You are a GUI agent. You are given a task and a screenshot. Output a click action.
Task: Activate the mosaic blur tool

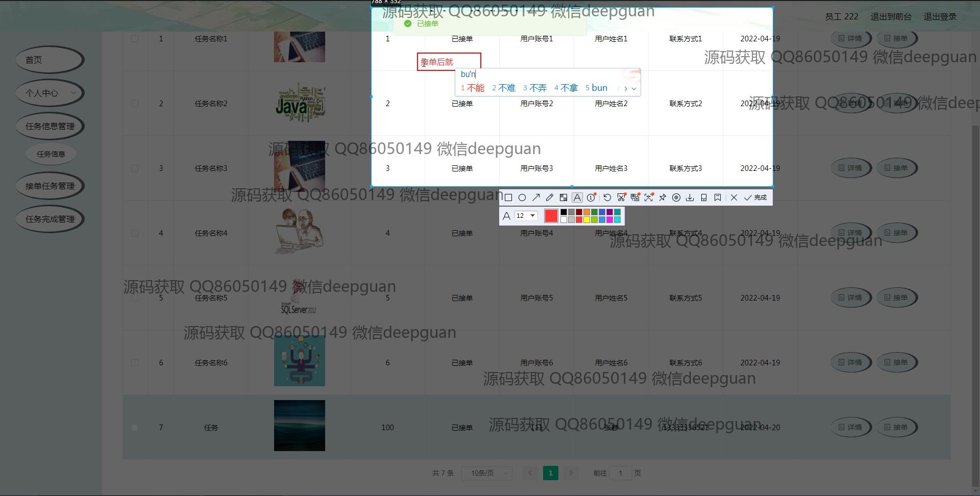(x=563, y=197)
